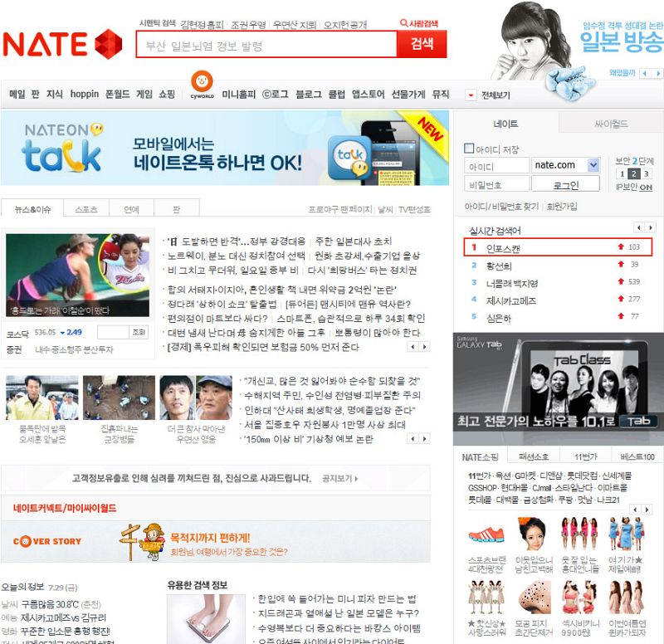Select security level 3

click(x=646, y=173)
